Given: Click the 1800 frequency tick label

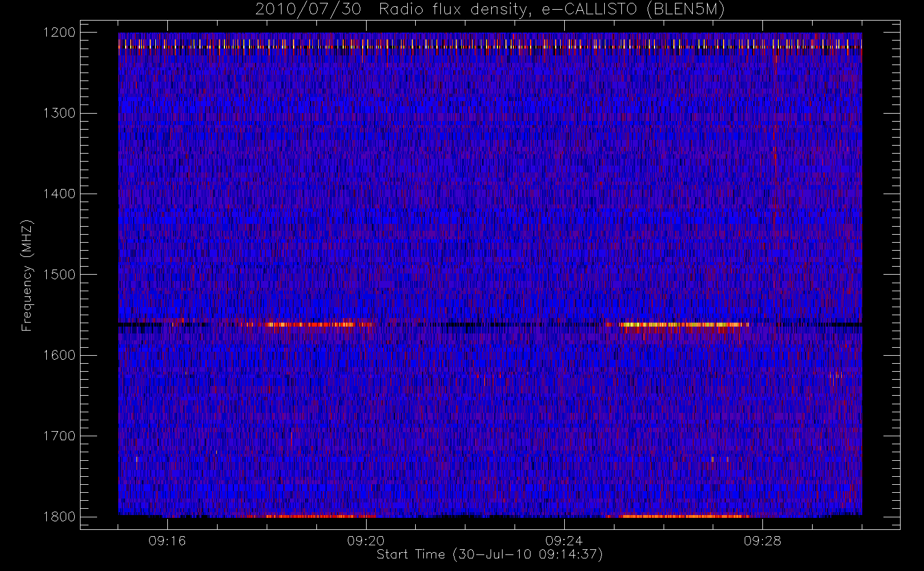Looking at the screenshot, I should tap(59, 517).
